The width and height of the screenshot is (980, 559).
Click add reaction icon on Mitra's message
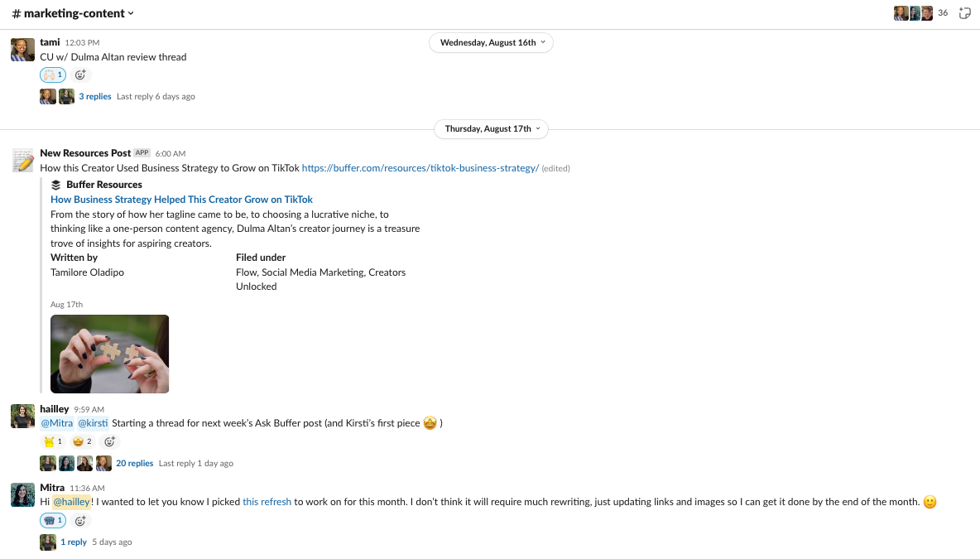click(80, 521)
